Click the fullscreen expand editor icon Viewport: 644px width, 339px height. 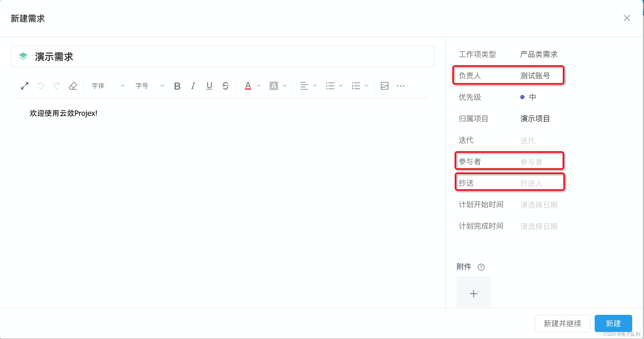click(x=25, y=86)
